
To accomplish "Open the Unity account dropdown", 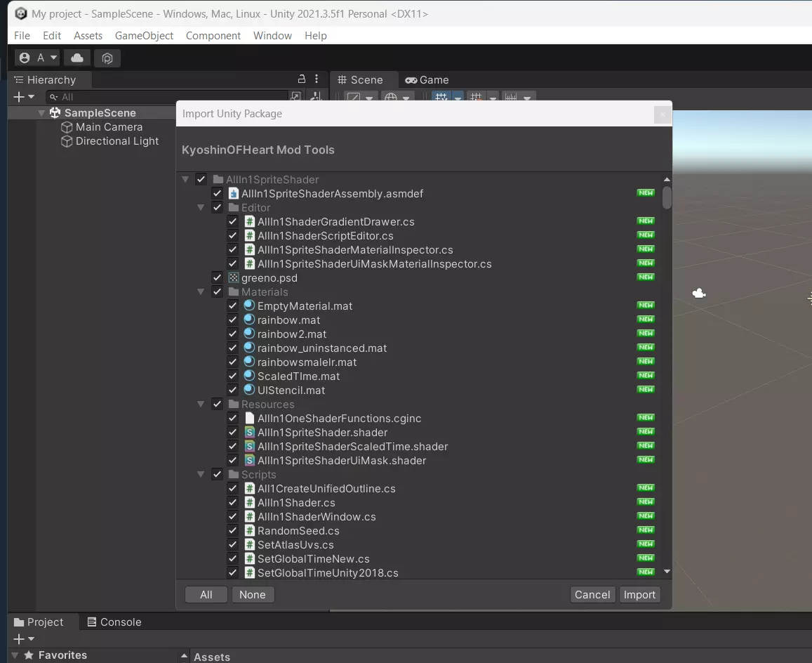I will (37, 58).
